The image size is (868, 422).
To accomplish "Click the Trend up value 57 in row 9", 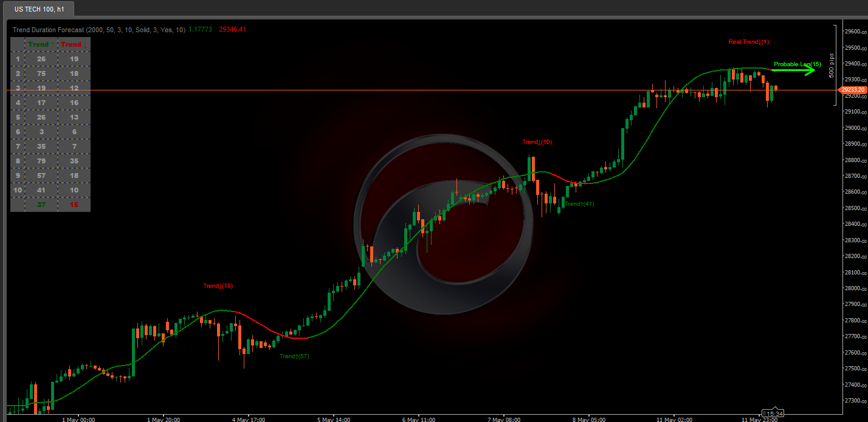I will (41, 175).
